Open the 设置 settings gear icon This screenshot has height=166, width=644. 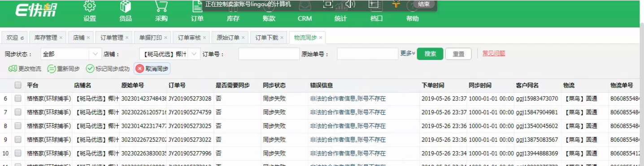(90, 7)
